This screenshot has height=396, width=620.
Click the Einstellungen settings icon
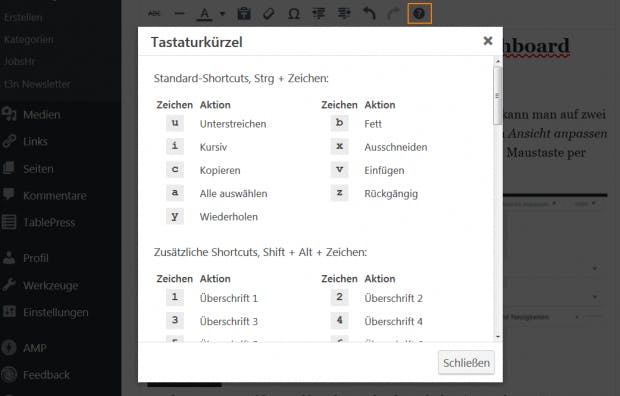click(9, 312)
